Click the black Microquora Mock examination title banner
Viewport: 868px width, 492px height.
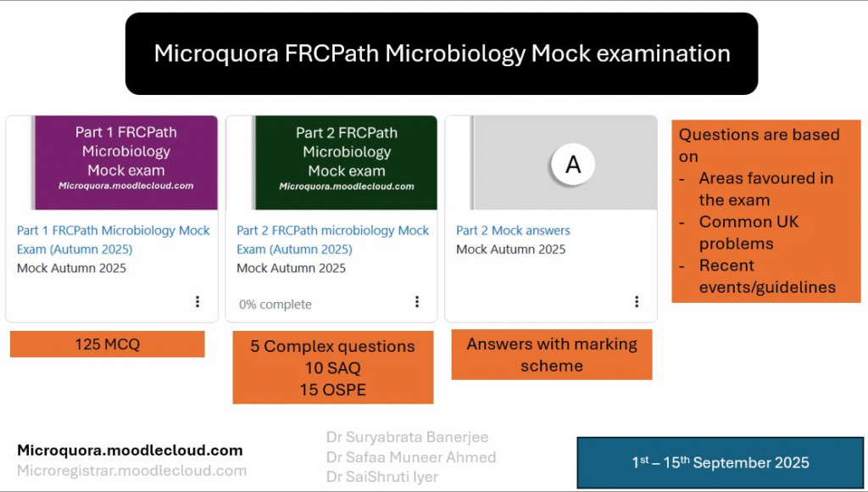tap(441, 53)
